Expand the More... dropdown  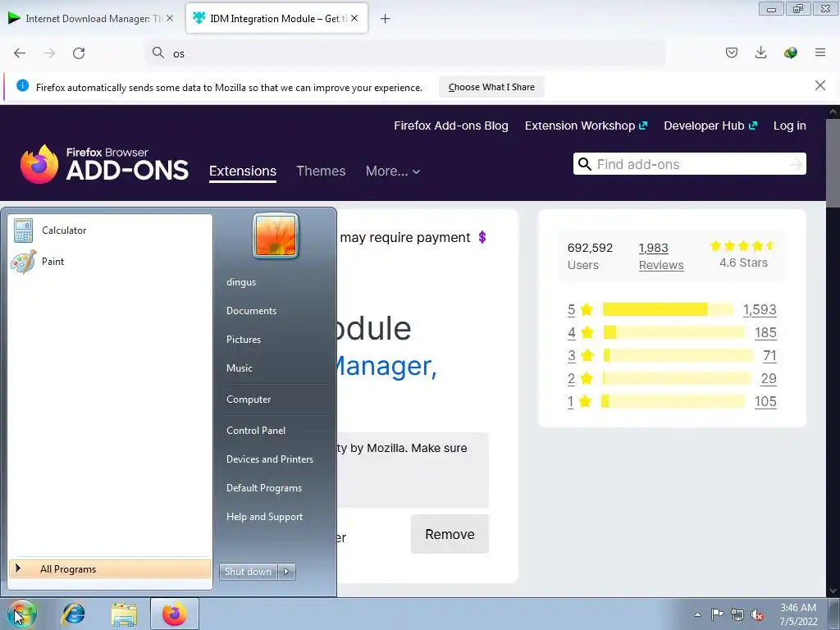tap(393, 171)
